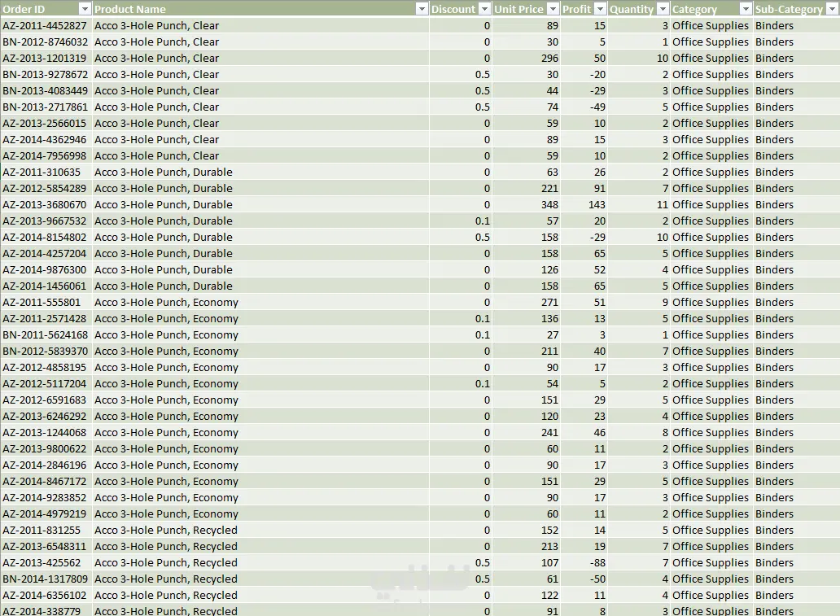Select cell AZ-2014-4979219

coord(45,514)
